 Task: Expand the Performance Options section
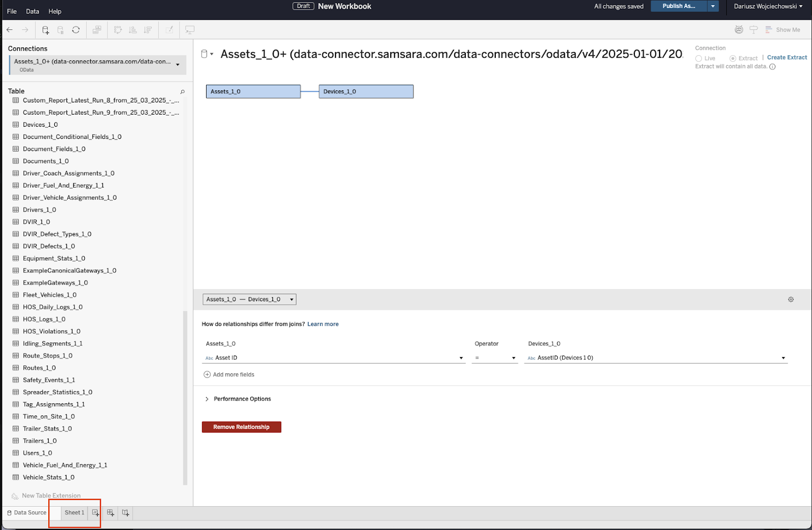click(x=207, y=399)
